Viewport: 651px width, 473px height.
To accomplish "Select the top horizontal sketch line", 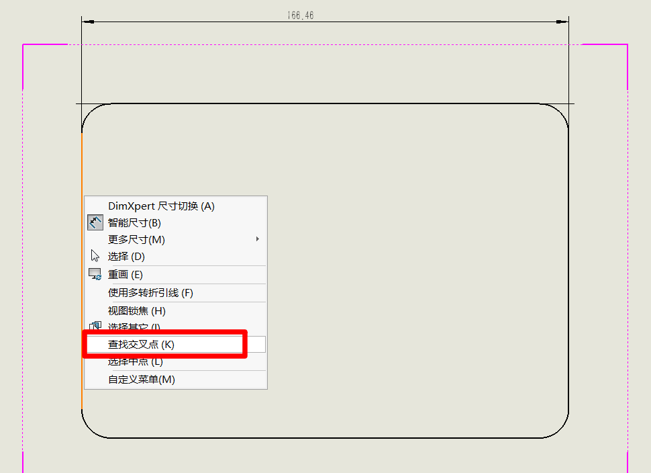I will click(x=325, y=103).
